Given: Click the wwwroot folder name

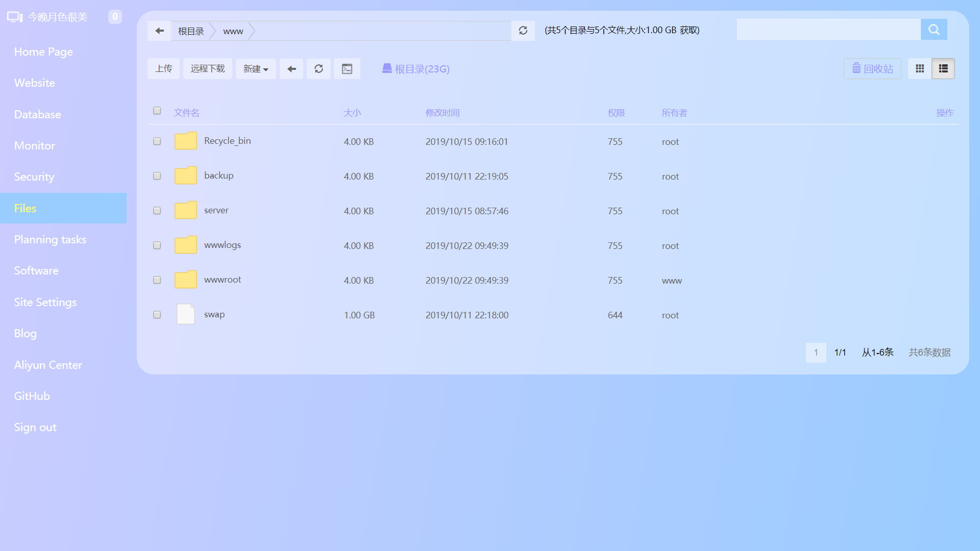Looking at the screenshot, I should coord(222,280).
